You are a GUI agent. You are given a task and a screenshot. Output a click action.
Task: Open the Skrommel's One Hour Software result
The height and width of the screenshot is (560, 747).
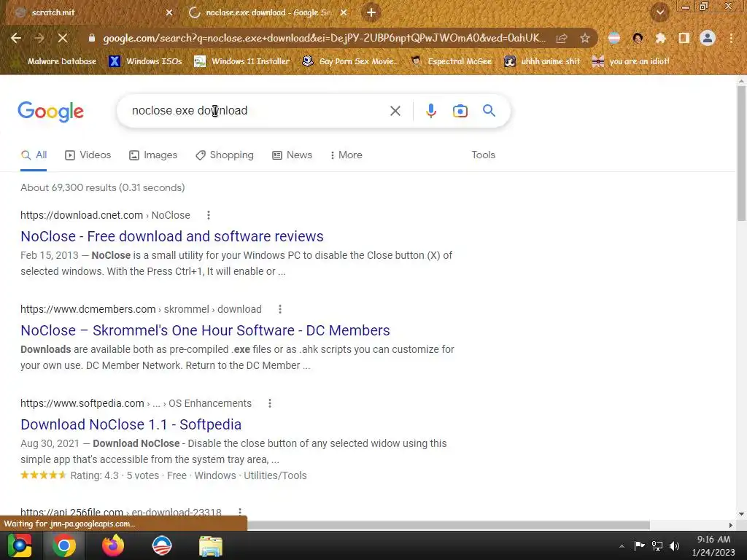pyautogui.click(x=205, y=330)
